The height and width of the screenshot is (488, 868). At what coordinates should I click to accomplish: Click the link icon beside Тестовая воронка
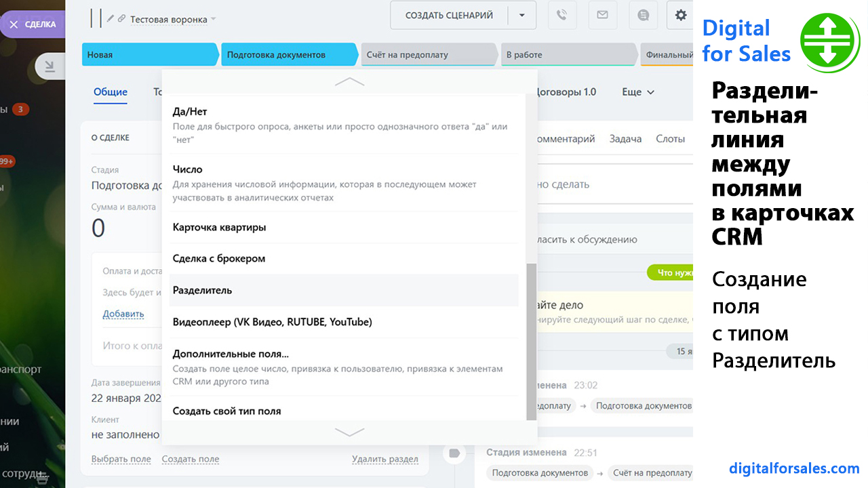coord(121,19)
